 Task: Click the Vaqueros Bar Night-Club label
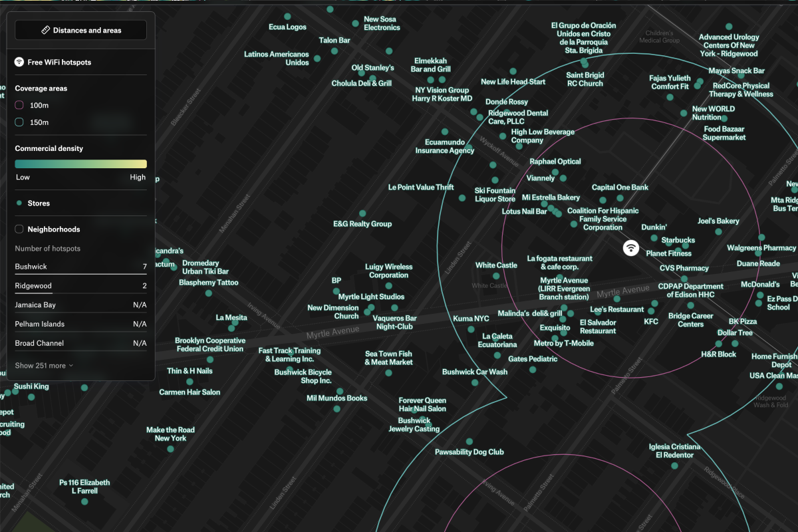coord(394,323)
